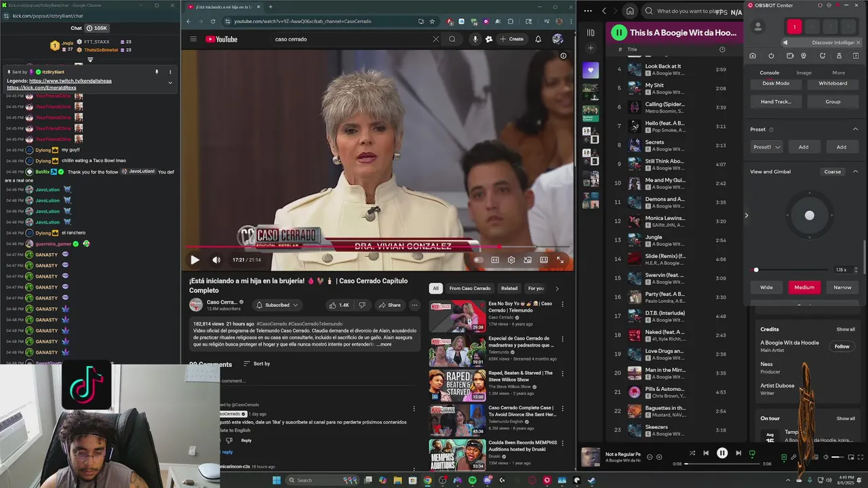
Task: Open Spotify lyrics microphone icon
Action: 793,457
